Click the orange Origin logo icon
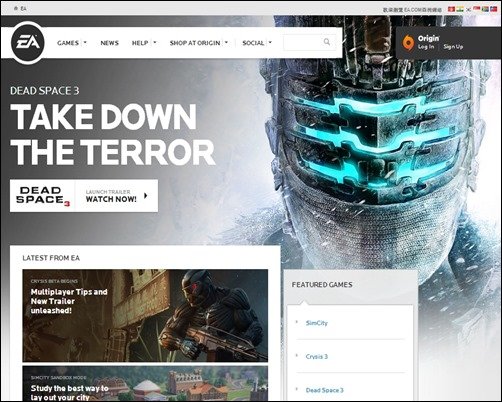 pyautogui.click(x=408, y=43)
